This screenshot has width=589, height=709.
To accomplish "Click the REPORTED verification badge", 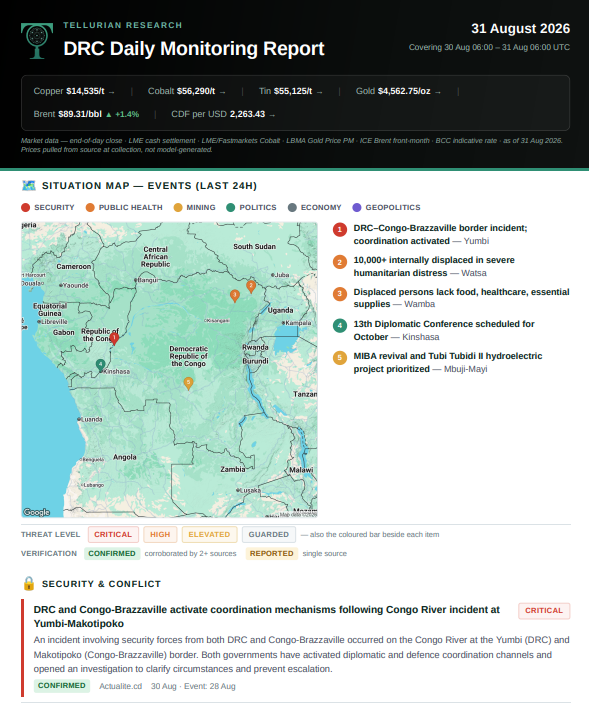I will tap(272, 553).
